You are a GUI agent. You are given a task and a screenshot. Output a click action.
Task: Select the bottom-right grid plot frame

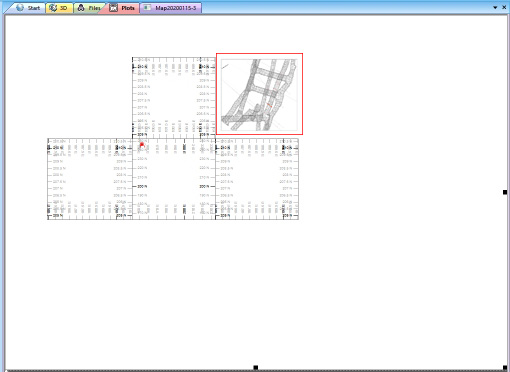[x=257, y=179]
